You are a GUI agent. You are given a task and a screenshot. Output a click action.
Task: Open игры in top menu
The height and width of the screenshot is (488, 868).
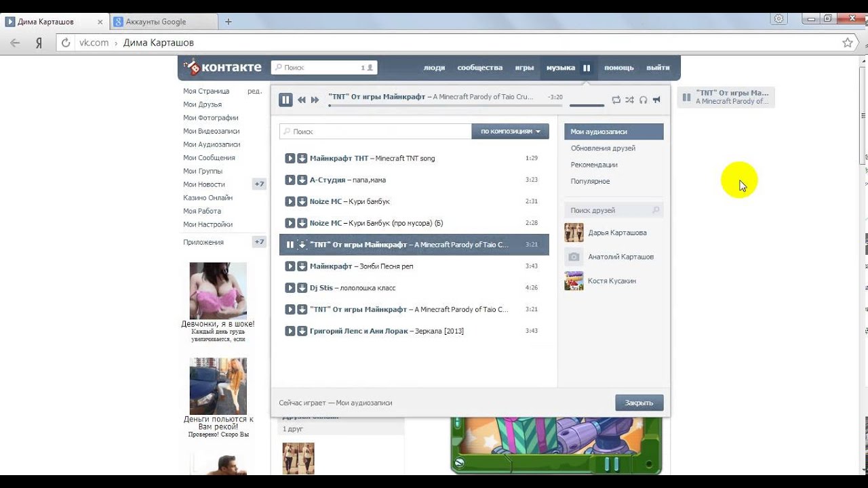pos(524,68)
